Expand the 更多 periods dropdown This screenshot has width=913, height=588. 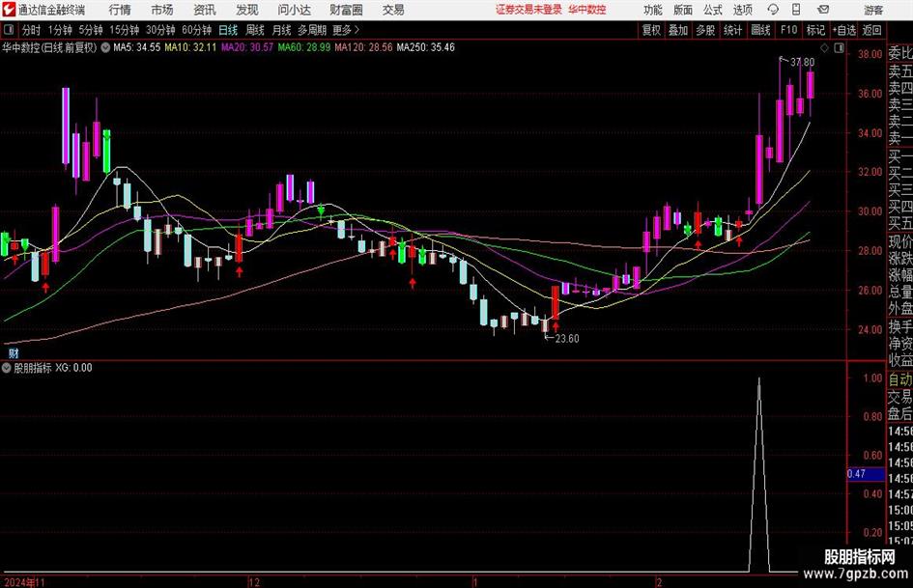tap(346, 30)
